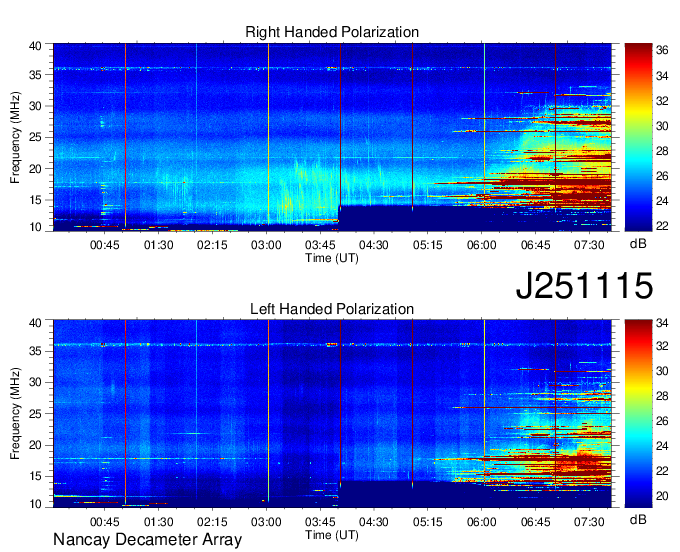Click the 04:30 tick under the upper spectrogram
The height and width of the screenshot is (552, 680).
374,244
